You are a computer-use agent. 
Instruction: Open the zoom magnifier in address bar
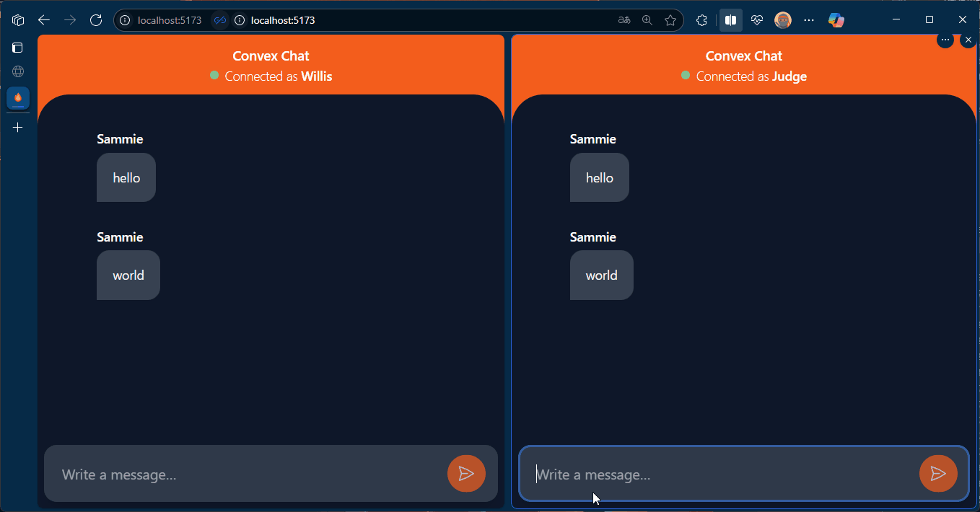point(647,20)
